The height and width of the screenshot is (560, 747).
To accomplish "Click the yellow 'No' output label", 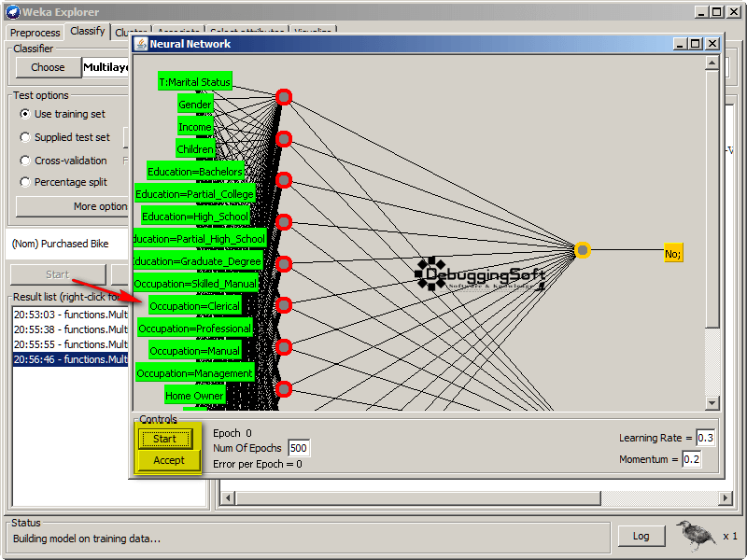I will point(673,253).
